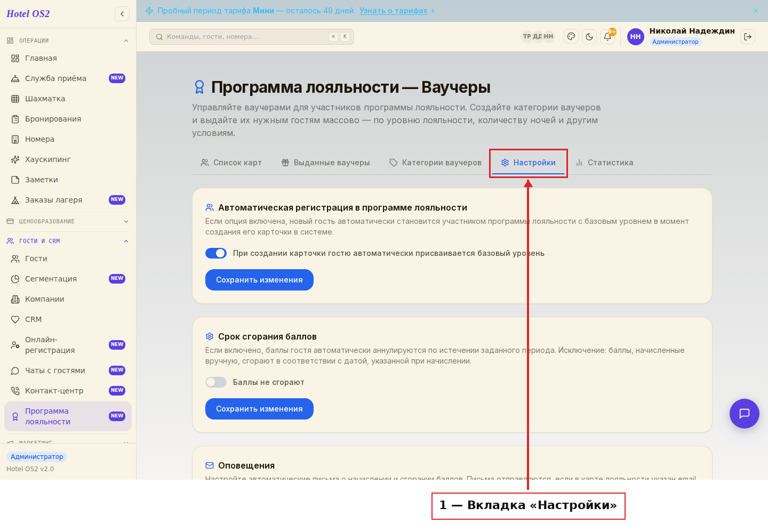
Task: Enable the Баллы не сгорают toggle
Action: [x=216, y=382]
